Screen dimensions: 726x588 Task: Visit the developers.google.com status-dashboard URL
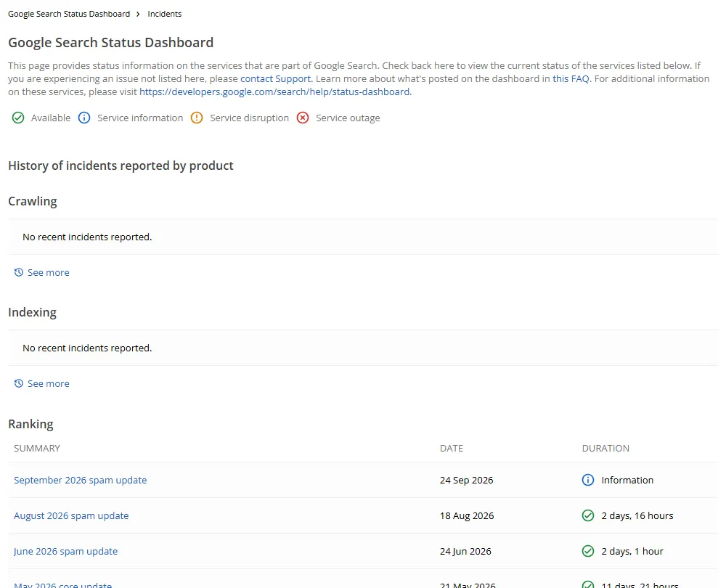[274, 91]
